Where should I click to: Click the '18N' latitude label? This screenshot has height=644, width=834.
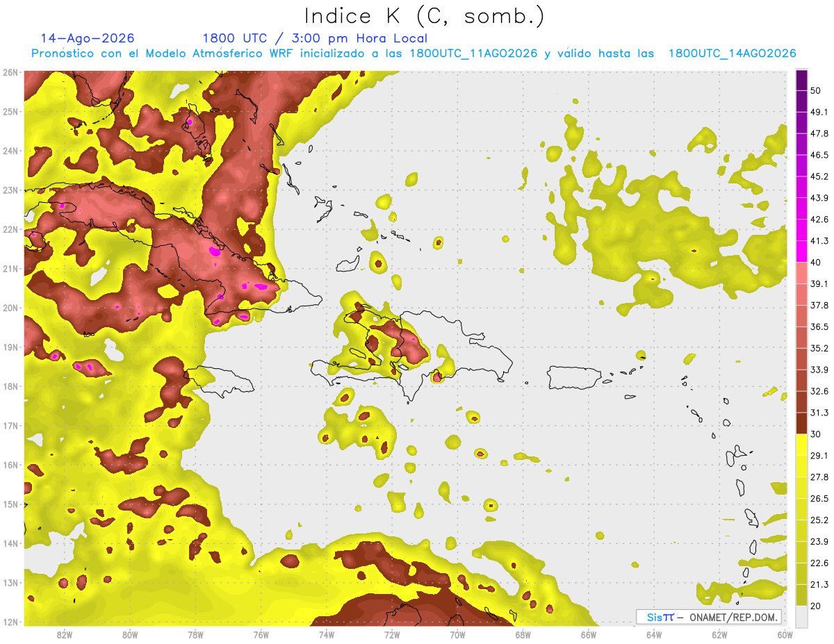(x=10, y=387)
